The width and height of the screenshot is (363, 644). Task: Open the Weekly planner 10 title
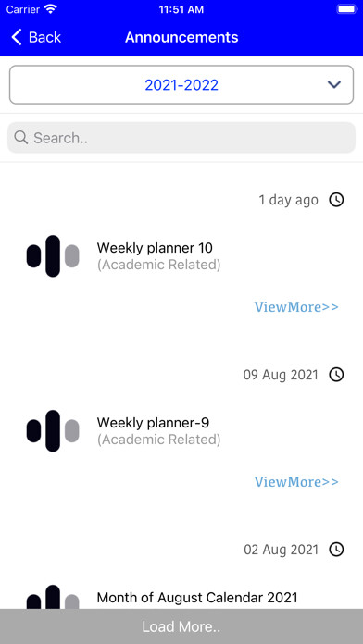pyautogui.click(x=155, y=248)
